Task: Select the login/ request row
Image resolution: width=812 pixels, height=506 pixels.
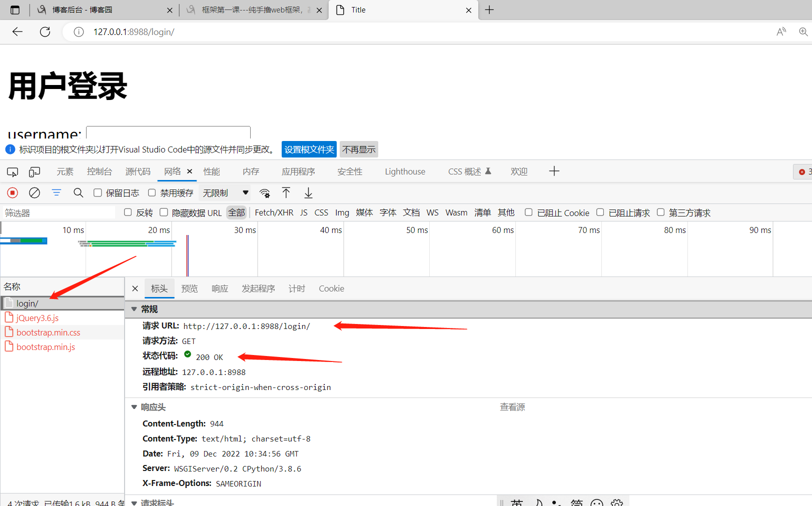Action: [x=63, y=303]
